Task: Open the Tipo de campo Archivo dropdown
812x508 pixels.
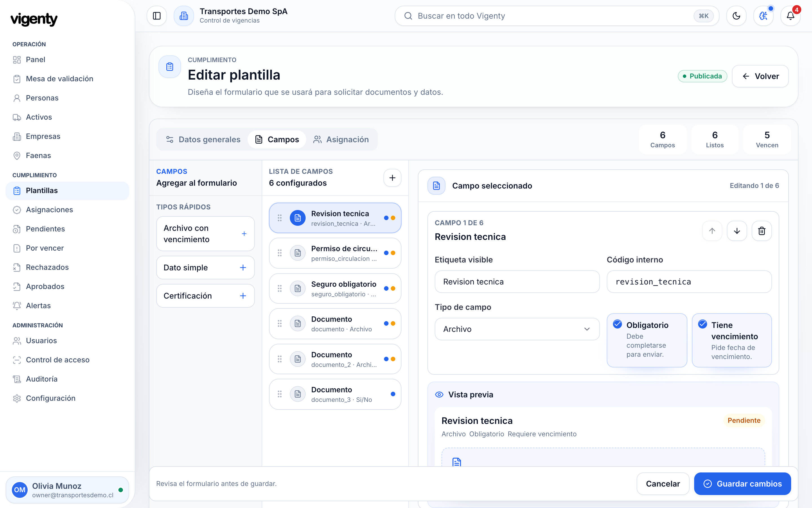Action: tap(517, 329)
